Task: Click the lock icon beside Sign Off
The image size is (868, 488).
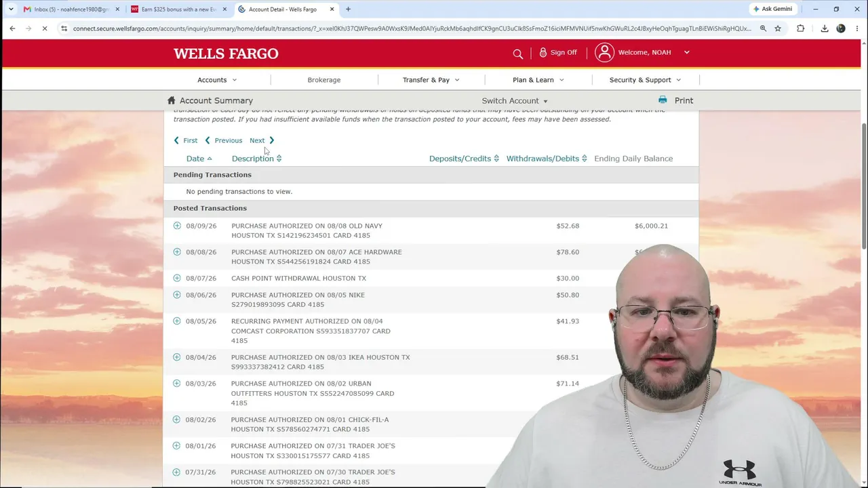Action: (x=542, y=52)
